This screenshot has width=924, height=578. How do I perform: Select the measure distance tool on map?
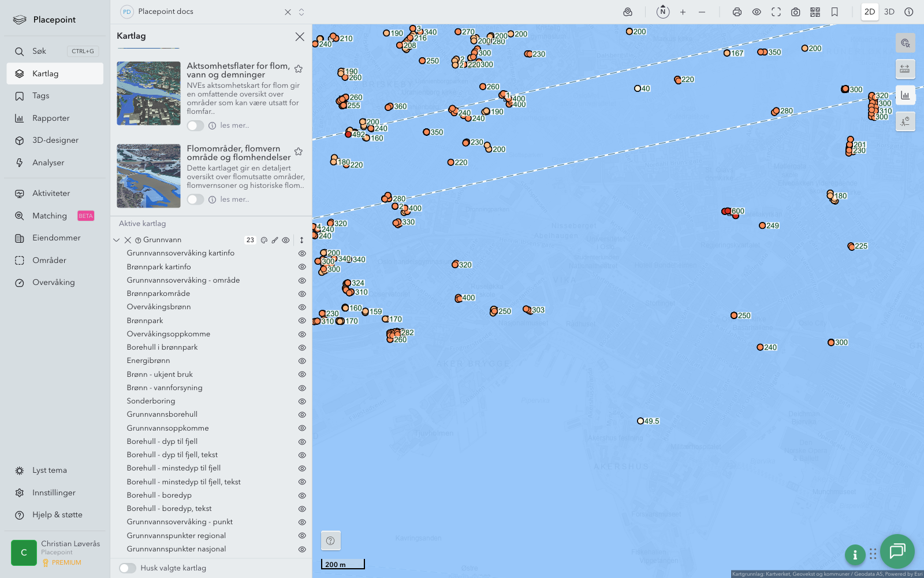point(905,69)
